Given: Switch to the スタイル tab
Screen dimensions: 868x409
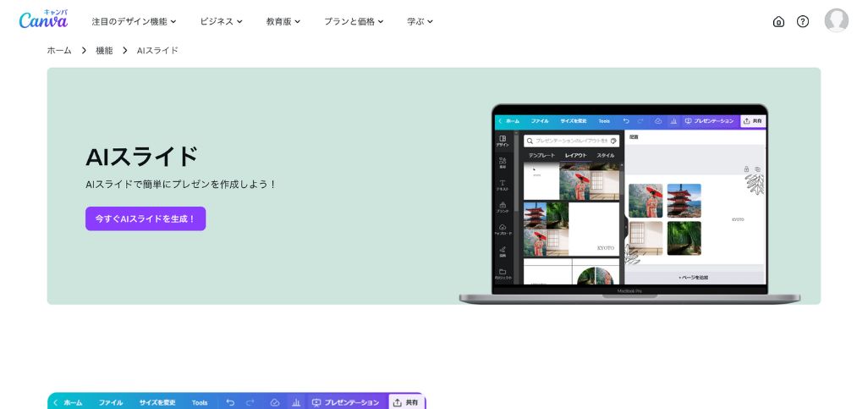Looking at the screenshot, I should point(606,156).
